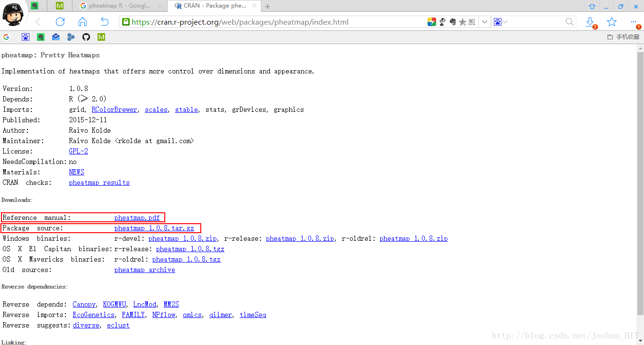The image size is (644, 345).
Task: Open the timeSeq package link
Action: (253, 315)
